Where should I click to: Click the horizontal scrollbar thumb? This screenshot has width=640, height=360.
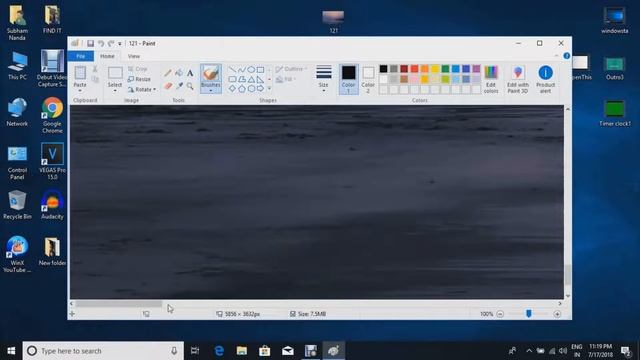(x=118, y=304)
